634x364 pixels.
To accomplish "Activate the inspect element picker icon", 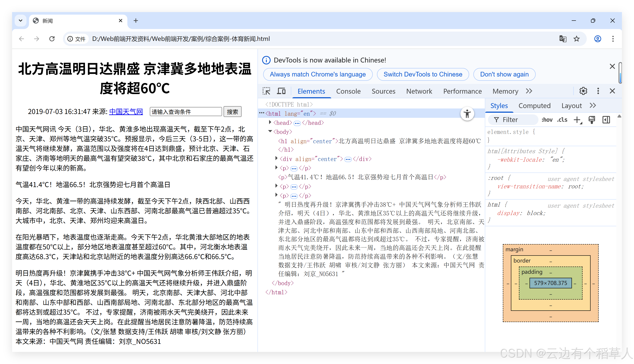I will [x=266, y=91].
